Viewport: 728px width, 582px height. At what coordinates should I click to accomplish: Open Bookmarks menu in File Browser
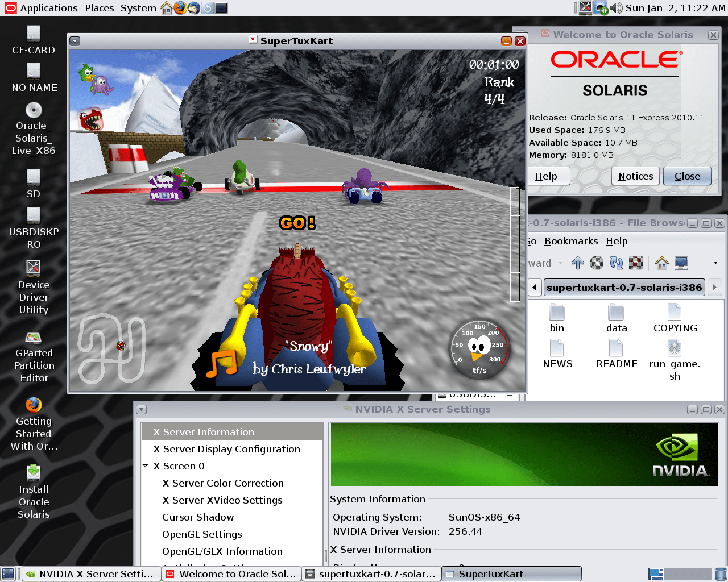(x=571, y=241)
